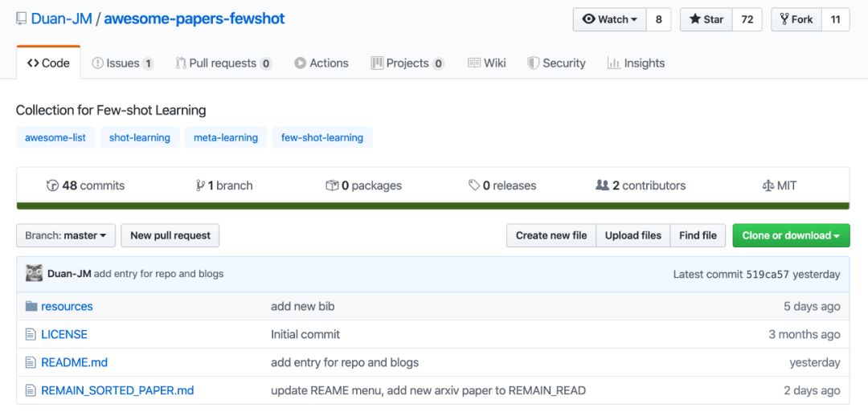Click the '3 months ago' timestamp
Screen dimensions: 868x412
tap(805, 335)
